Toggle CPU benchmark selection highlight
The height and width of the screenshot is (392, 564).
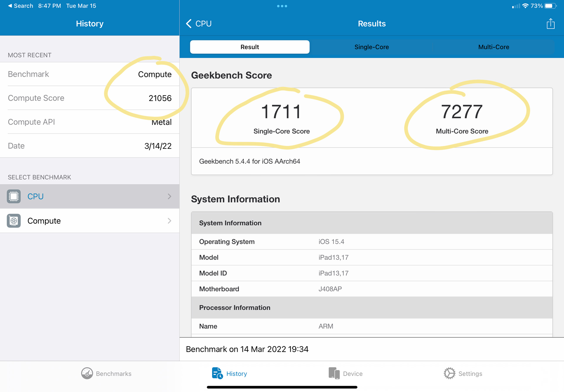90,196
